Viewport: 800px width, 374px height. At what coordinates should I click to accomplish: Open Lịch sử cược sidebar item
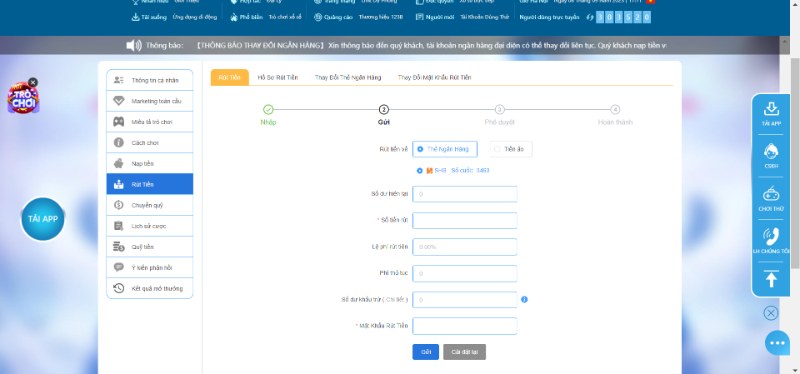tap(149, 226)
